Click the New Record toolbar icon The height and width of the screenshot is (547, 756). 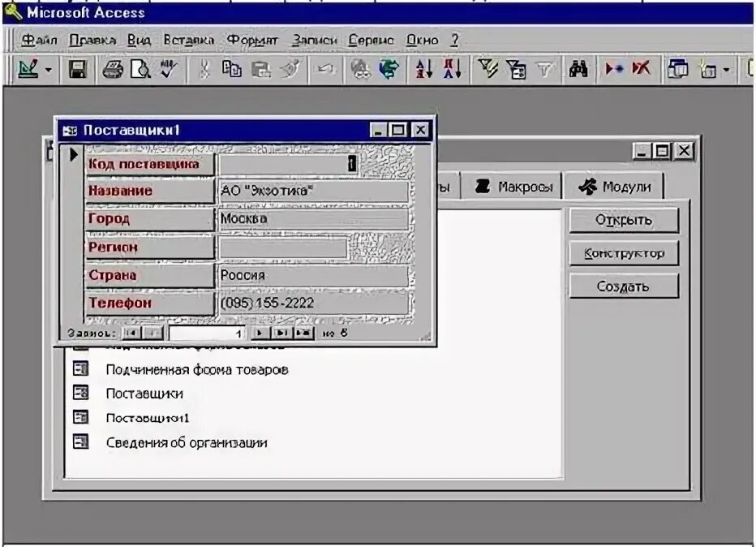pyautogui.click(x=614, y=70)
